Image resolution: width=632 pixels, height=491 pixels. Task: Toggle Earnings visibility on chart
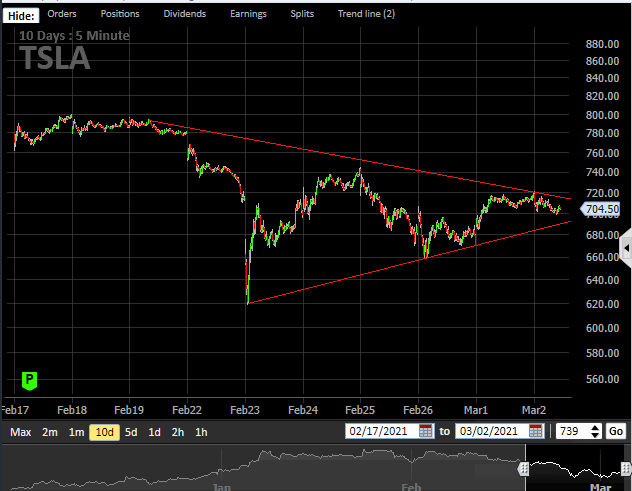[248, 14]
